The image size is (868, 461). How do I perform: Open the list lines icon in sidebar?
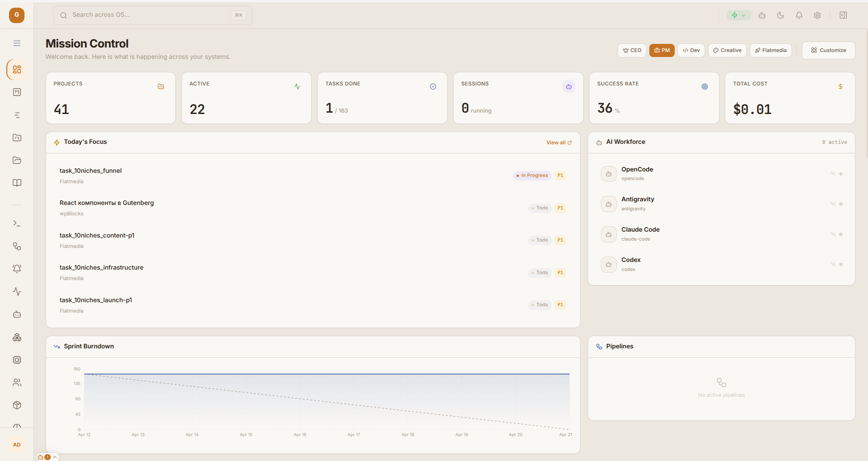click(x=17, y=115)
